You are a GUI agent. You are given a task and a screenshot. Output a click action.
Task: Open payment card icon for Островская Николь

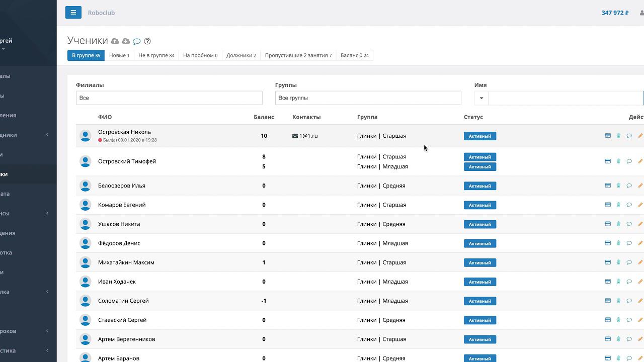click(608, 136)
